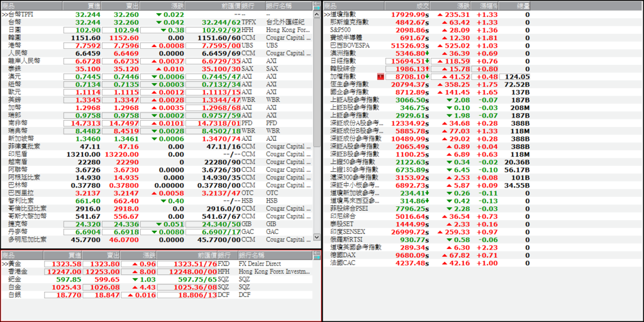Click 港幣 sell price 7.7596
Viewport: 644px width, 322px height.
click(120, 45)
